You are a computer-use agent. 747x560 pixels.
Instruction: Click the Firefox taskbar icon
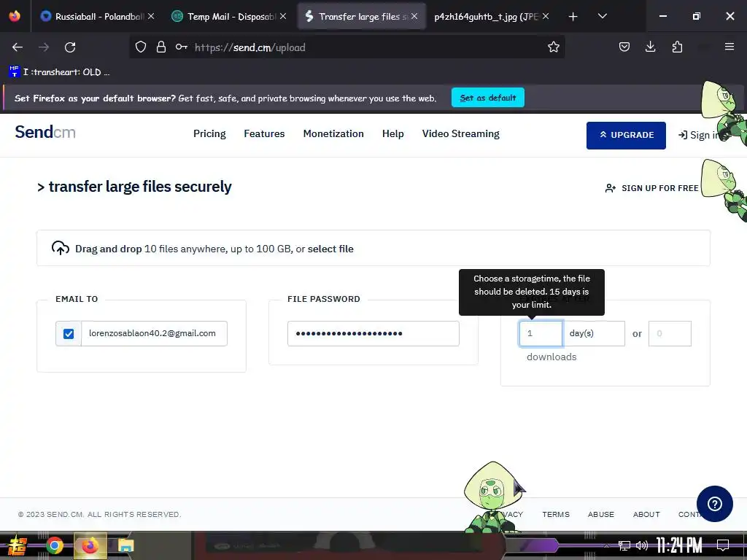point(90,545)
